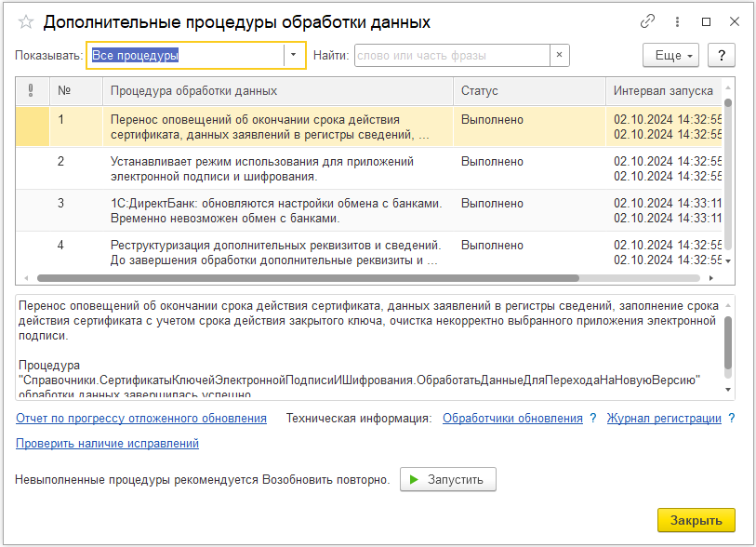This screenshot has height=547, width=756.
Task: Sort by Статус column header
Action: click(529, 90)
